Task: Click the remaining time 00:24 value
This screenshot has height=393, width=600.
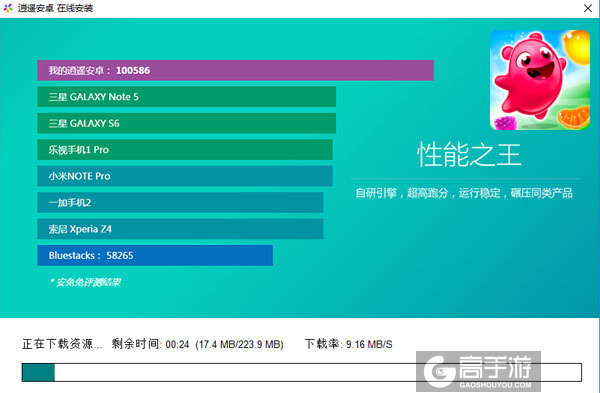Action: click(x=177, y=344)
